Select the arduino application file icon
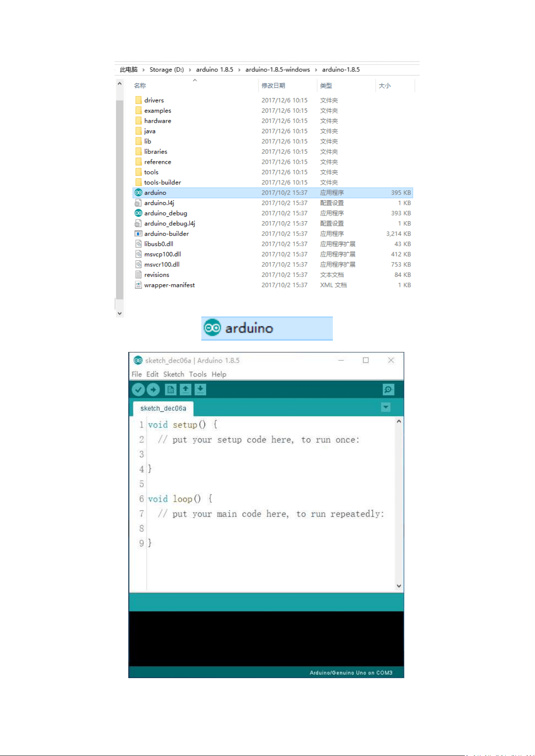 click(x=138, y=193)
